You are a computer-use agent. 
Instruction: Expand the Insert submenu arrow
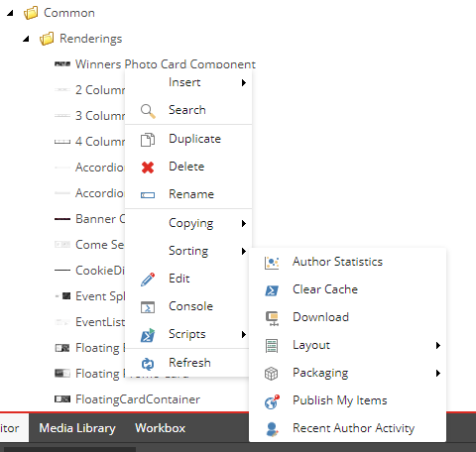coord(244,82)
